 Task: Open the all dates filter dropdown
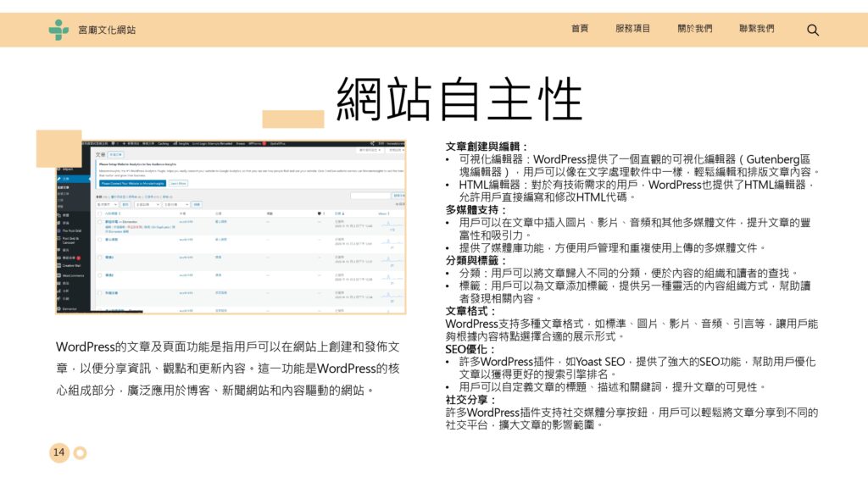pyautogui.click(x=146, y=203)
